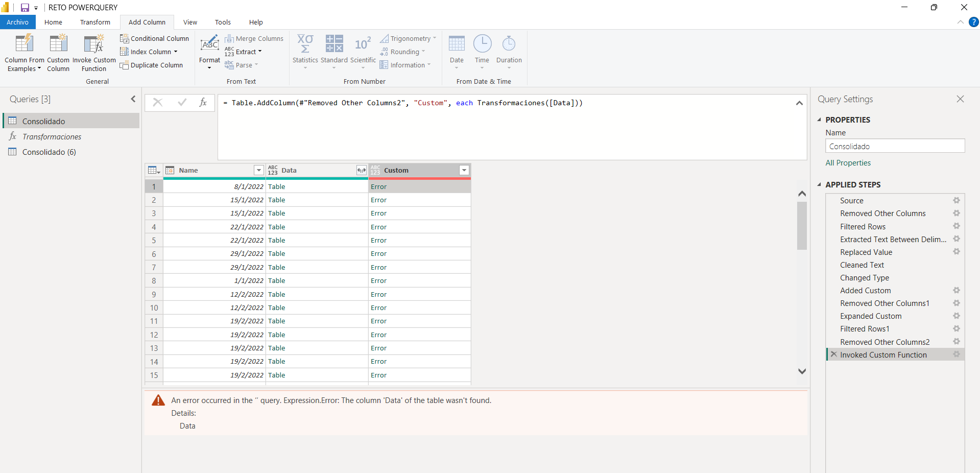Click the All Properties link
980x473 pixels.
click(x=848, y=163)
